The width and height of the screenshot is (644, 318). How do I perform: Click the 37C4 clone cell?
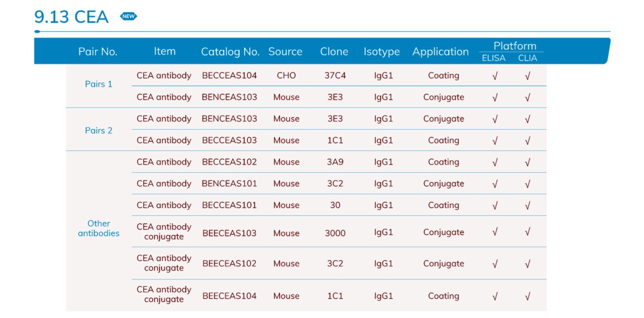click(x=335, y=76)
